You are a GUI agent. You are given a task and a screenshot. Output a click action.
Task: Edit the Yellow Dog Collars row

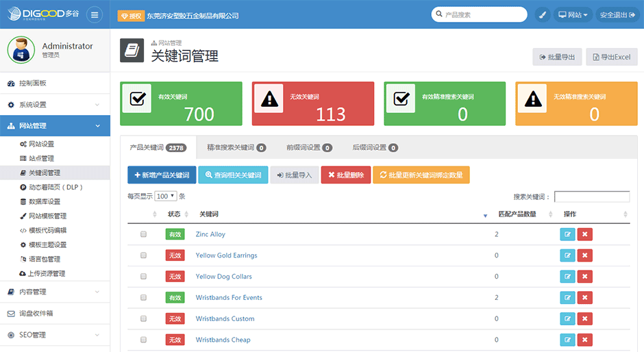pos(567,277)
